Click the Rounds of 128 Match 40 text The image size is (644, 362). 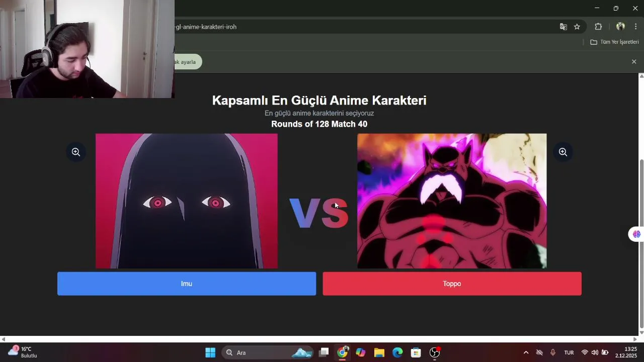(319, 124)
